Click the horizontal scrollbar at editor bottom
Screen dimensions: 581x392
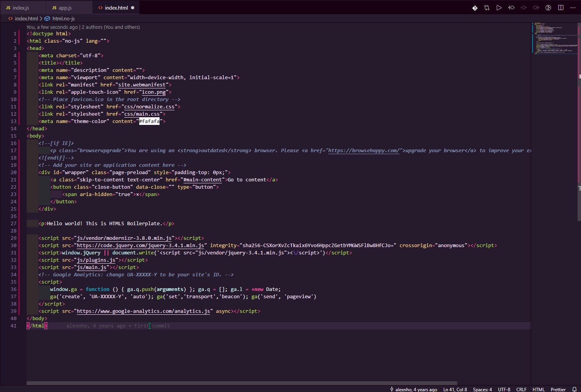click(x=241, y=383)
